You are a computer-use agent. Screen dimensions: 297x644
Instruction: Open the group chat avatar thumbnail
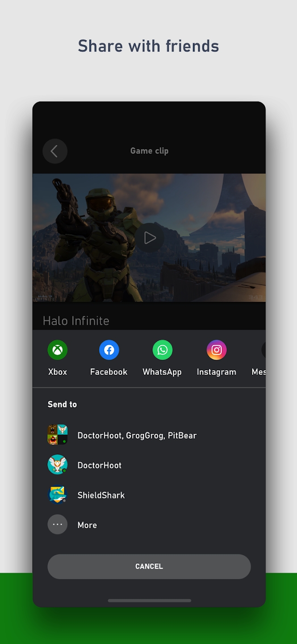pos(58,435)
